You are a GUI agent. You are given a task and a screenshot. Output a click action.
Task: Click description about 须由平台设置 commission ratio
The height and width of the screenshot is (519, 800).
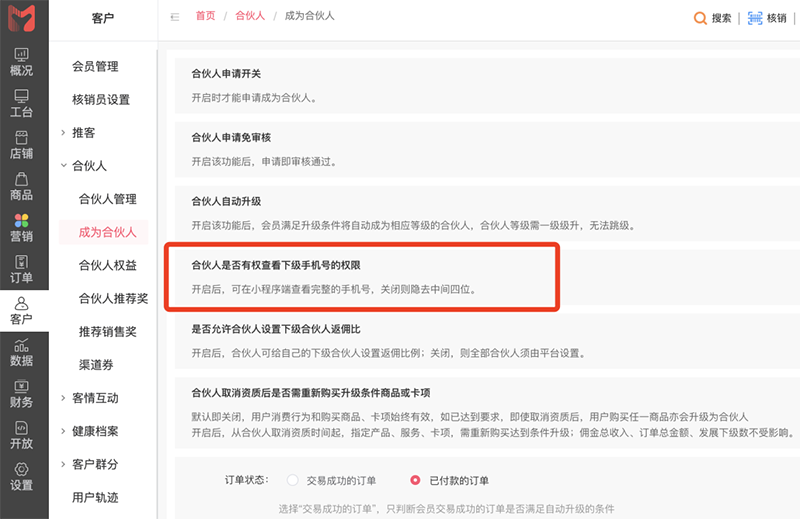click(x=390, y=353)
